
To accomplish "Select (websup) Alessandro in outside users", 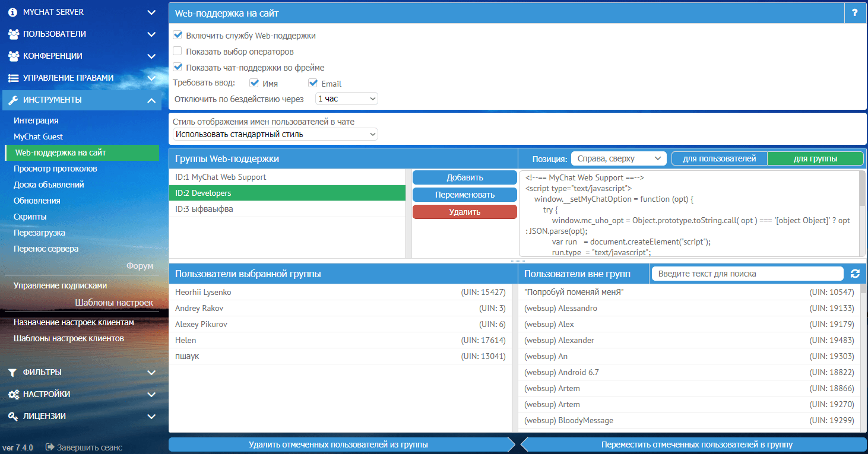I will (689, 309).
